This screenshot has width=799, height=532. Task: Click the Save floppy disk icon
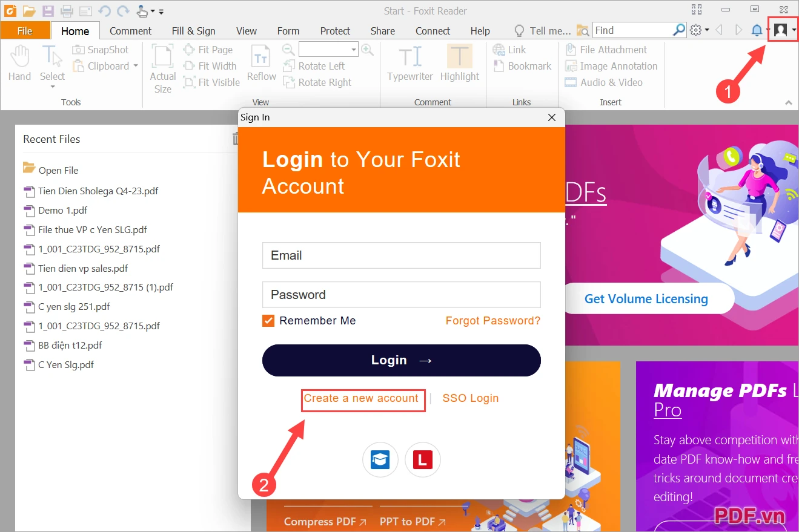pos(48,11)
